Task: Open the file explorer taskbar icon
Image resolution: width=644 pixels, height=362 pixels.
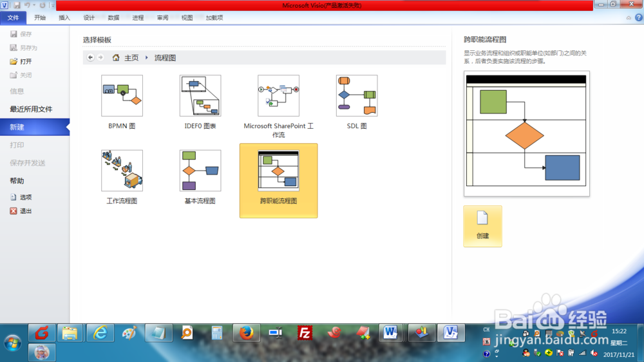Action: click(x=70, y=333)
